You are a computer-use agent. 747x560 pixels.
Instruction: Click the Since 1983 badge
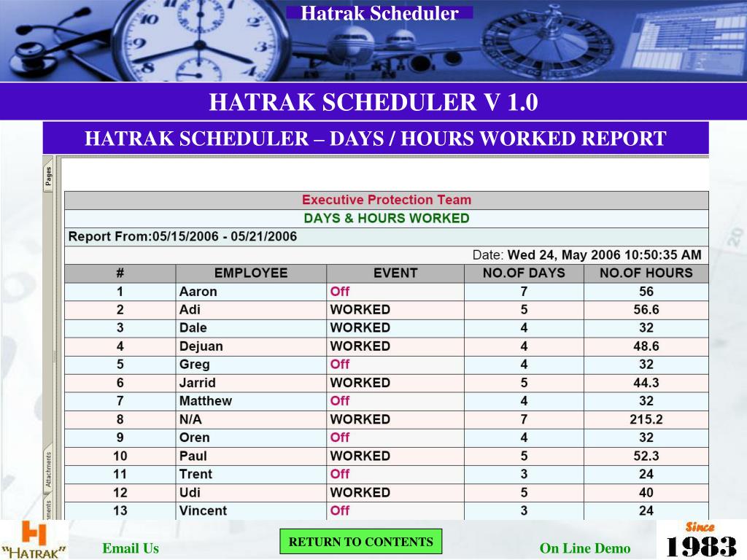(701, 540)
